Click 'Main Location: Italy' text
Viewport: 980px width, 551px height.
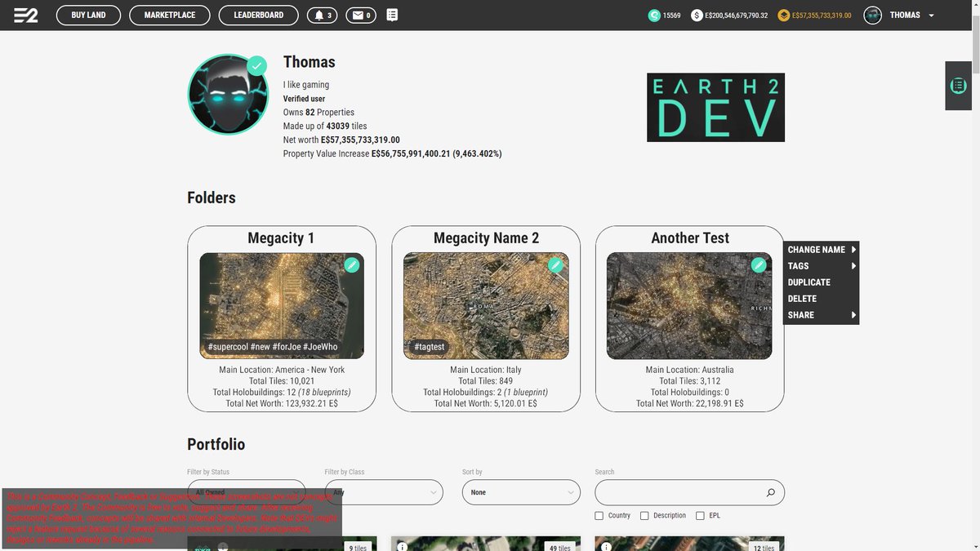pos(486,370)
